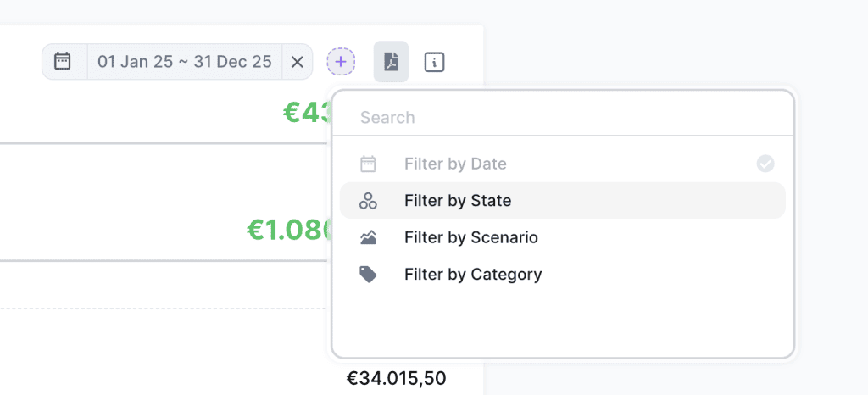Click the green €1.08 total value
Screen dimensions: 868x395
(x=287, y=229)
